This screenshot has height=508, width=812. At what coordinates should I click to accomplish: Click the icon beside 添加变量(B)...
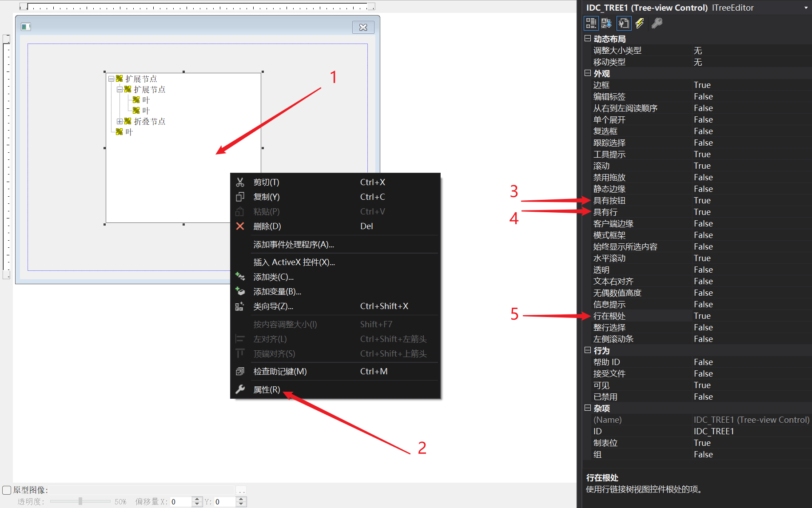[x=240, y=291]
